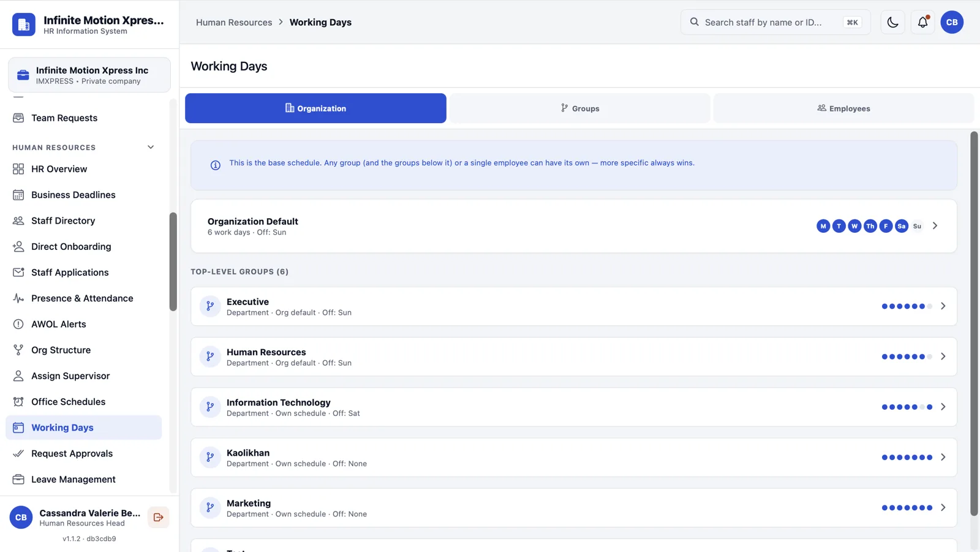Click the branch icon in the Human Resources row

210,357
